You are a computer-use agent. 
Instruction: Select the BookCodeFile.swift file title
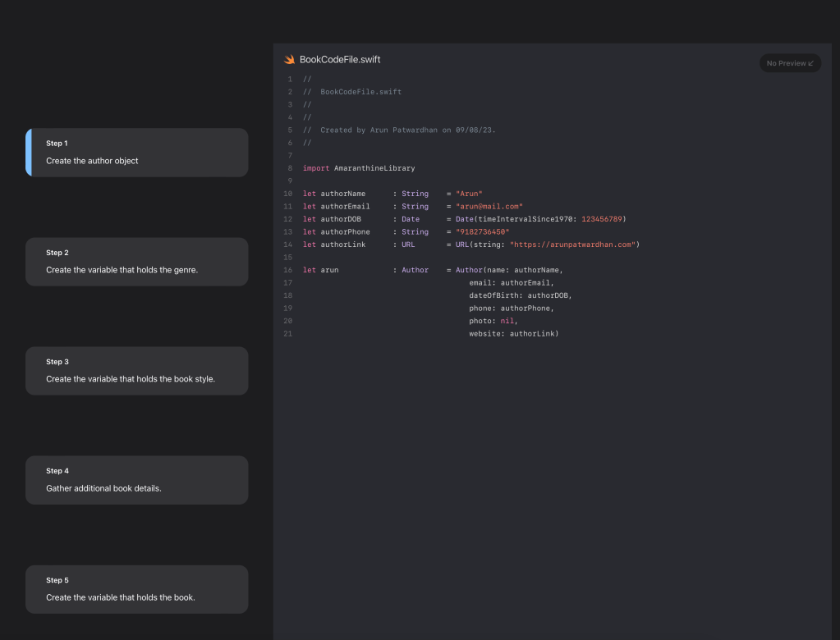[340, 60]
